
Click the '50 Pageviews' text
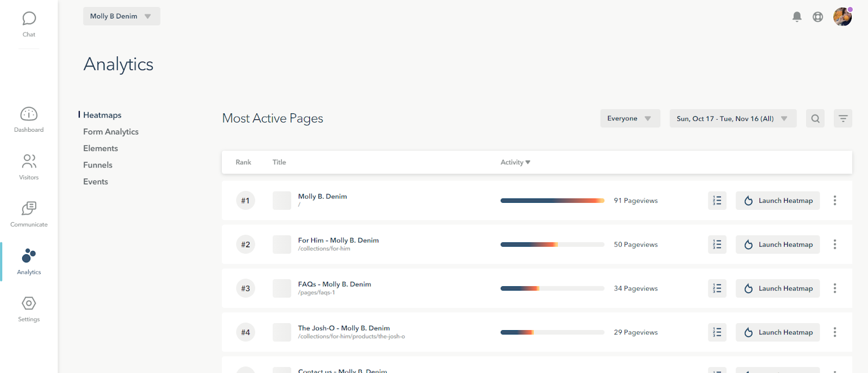[x=636, y=245]
